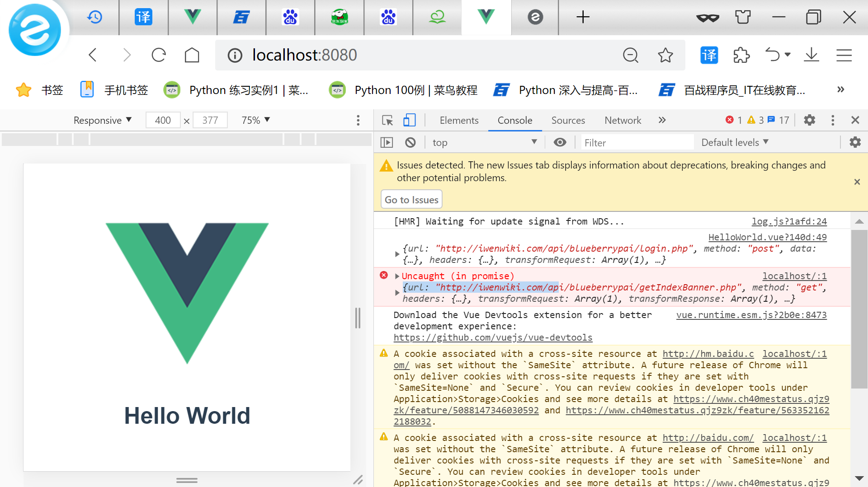868x487 pixels.
Task: Open DevTools customize menu dots
Action: click(x=833, y=120)
